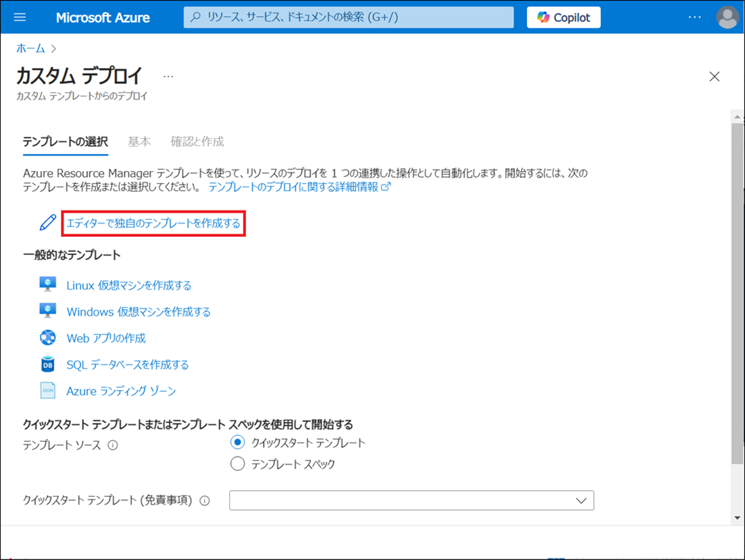
Task: Click the Azure landing zone JSON icon
Action: point(48,391)
